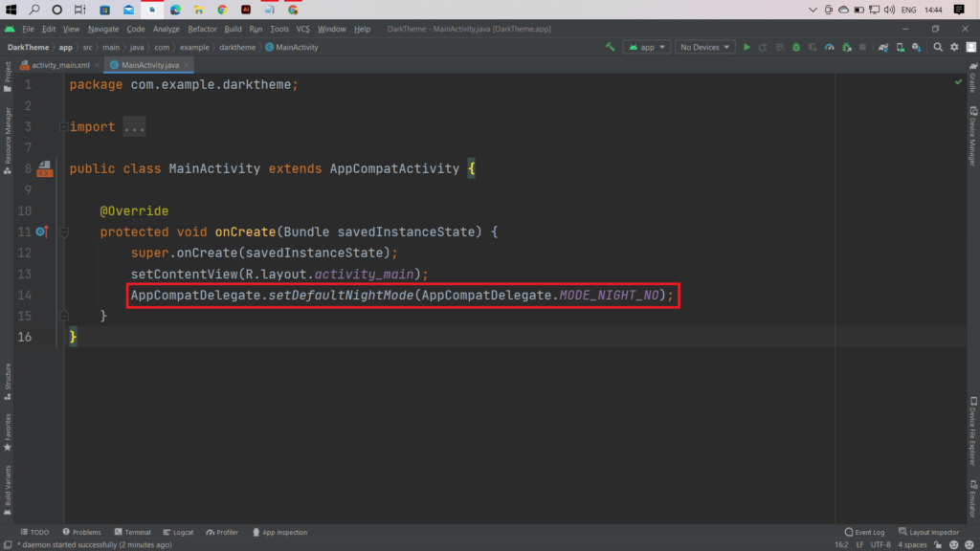Open the SDK Manager toolbar icon
980x551 pixels.
tap(918, 47)
